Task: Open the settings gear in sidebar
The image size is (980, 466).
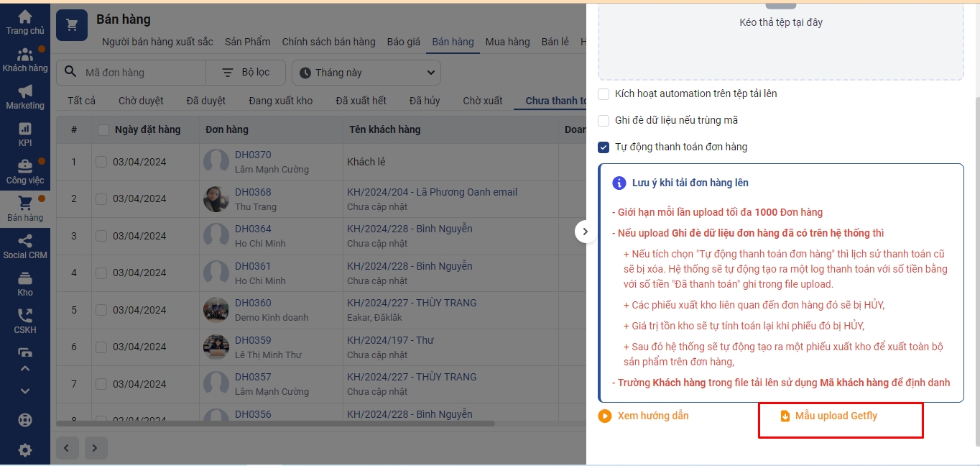Action: click(25, 450)
